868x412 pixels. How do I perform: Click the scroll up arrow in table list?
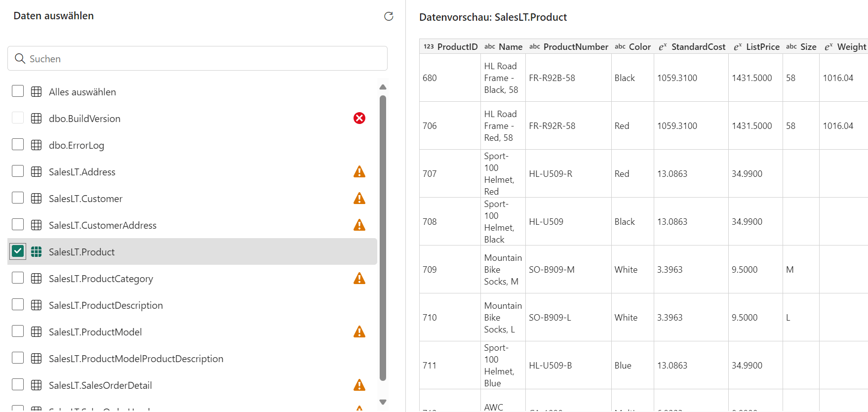[383, 87]
